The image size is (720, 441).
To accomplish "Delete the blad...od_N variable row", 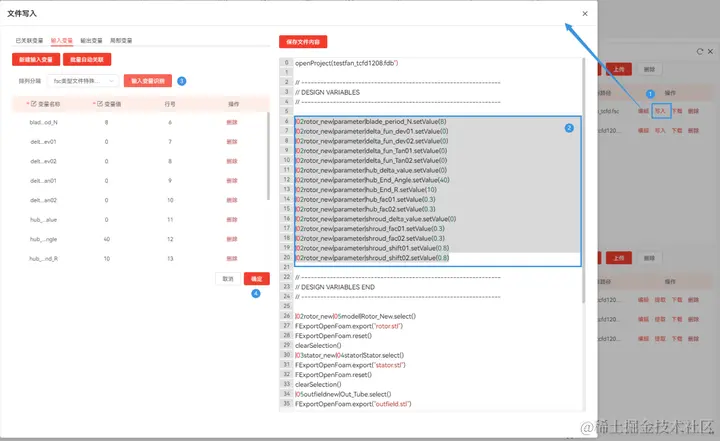I will click(x=232, y=122).
